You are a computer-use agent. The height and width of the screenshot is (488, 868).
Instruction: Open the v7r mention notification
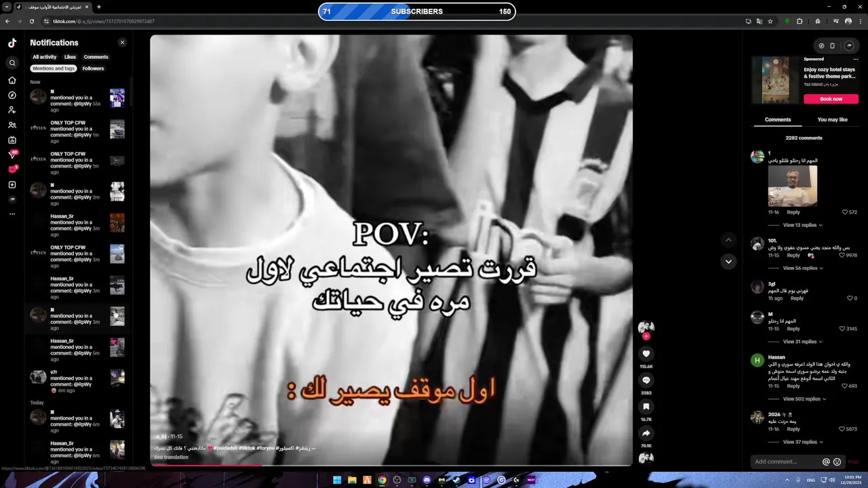pos(78,382)
